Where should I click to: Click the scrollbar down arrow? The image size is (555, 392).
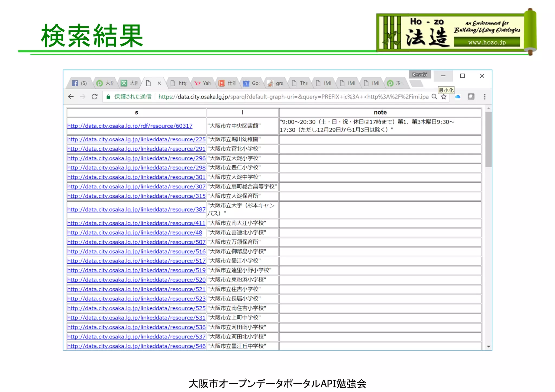[488, 347]
